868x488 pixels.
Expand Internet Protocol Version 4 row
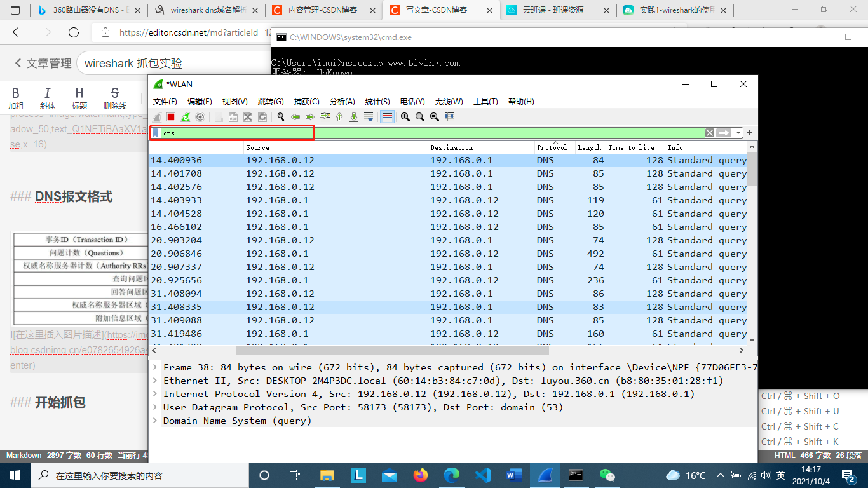[x=155, y=394]
